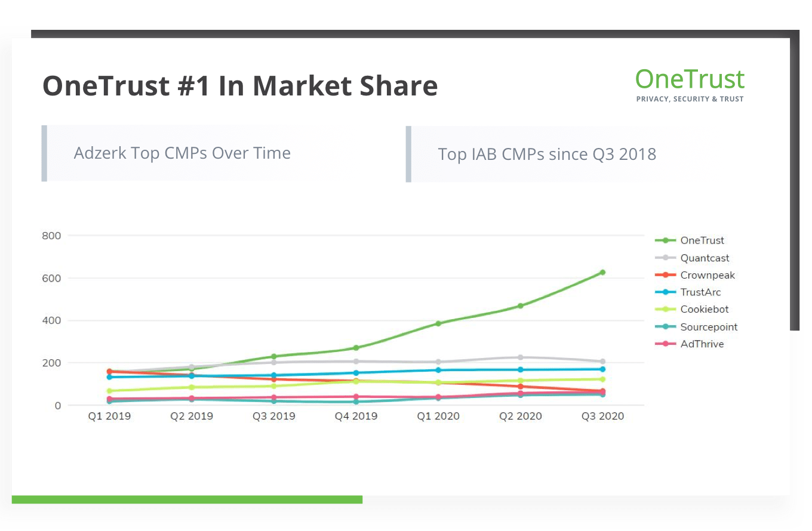
Task: Select the Q2 2019 x-axis label
Action: pyautogui.click(x=192, y=416)
